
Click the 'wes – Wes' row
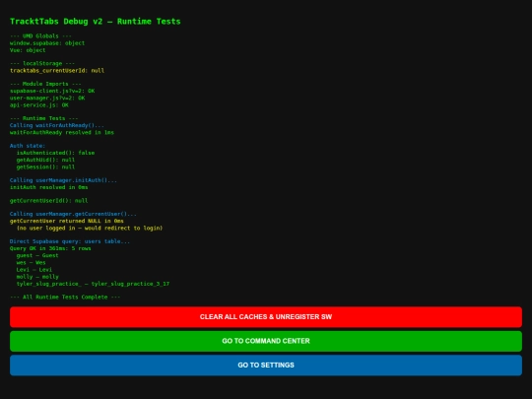[31, 263]
